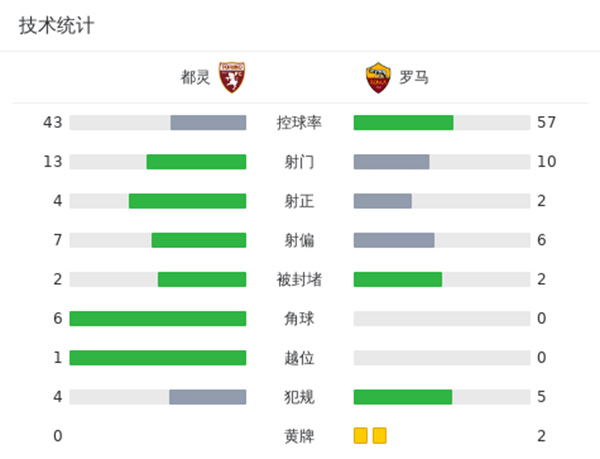Click the second yellow card icon
Image resolution: width=600 pixels, height=459 pixels.
[379, 435]
